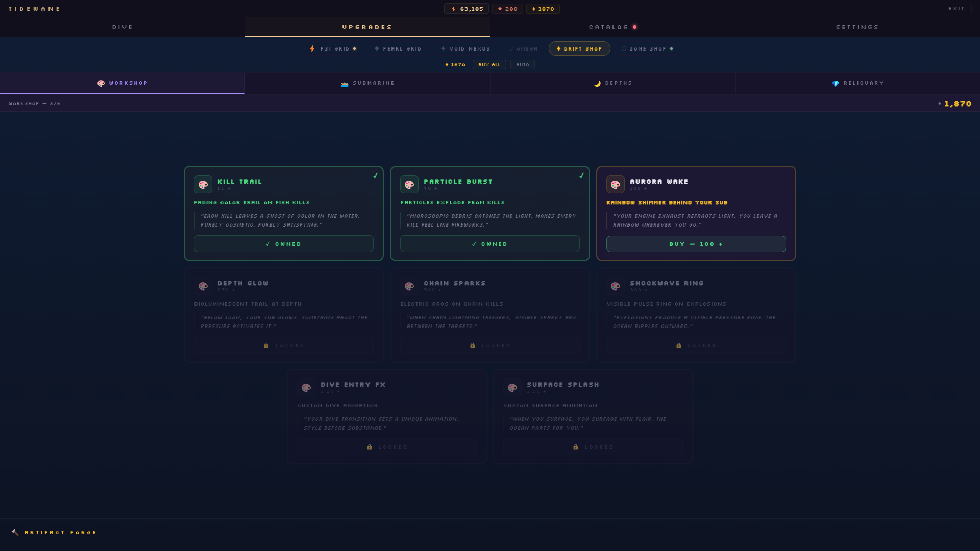Click the Chain Sparks palette icon
The height and width of the screenshot is (551, 980).
coord(409,286)
